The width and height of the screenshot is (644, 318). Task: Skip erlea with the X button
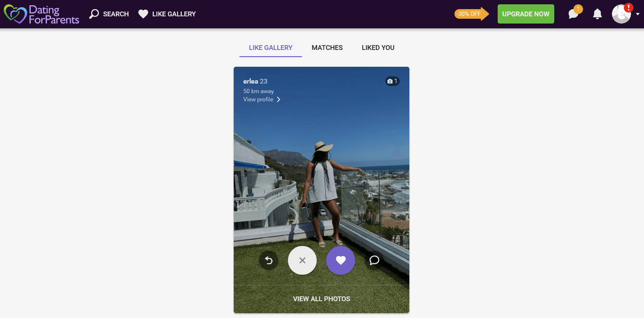(302, 260)
